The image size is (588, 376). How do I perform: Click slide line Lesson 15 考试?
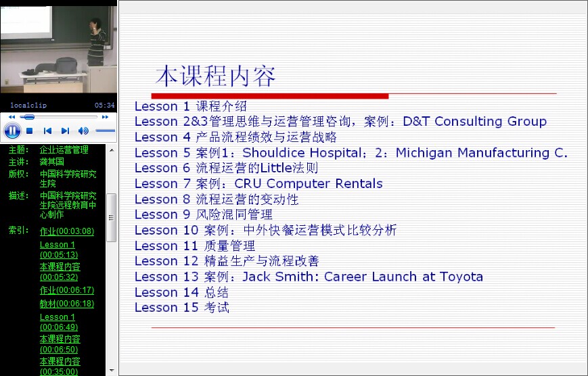click(x=182, y=308)
